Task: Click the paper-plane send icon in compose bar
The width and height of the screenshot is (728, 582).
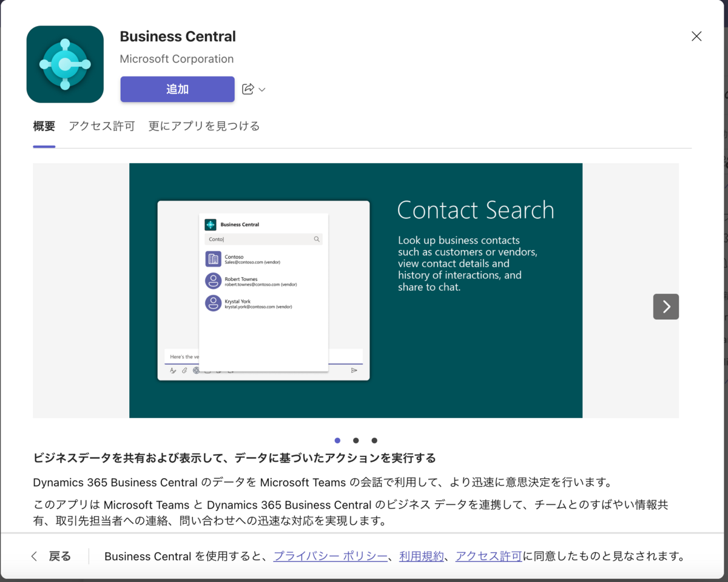Action: click(353, 370)
